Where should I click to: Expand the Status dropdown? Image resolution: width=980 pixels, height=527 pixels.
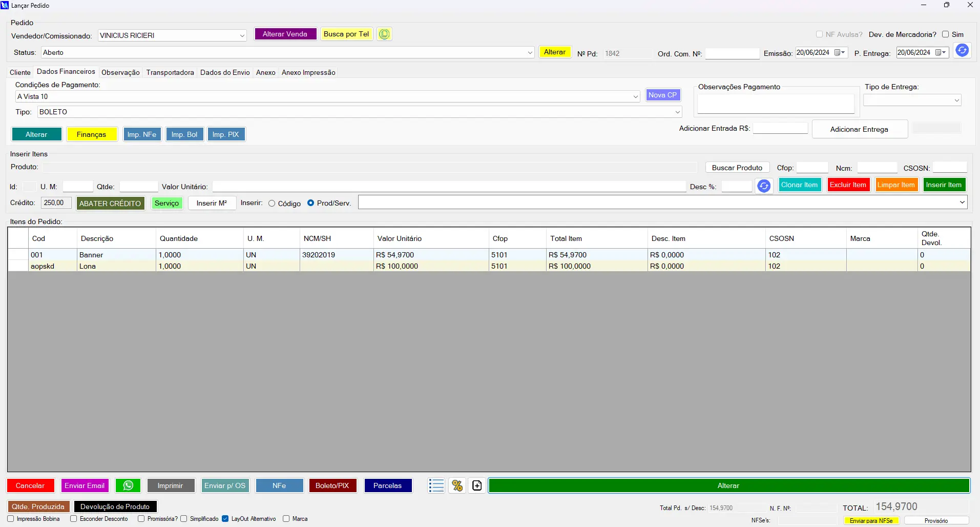coord(530,53)
